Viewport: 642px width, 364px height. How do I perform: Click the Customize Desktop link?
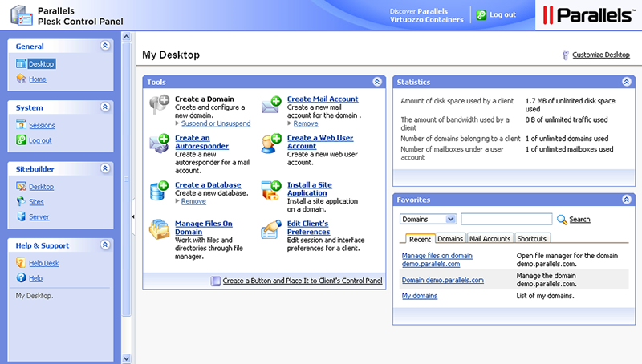click(601, 55)
